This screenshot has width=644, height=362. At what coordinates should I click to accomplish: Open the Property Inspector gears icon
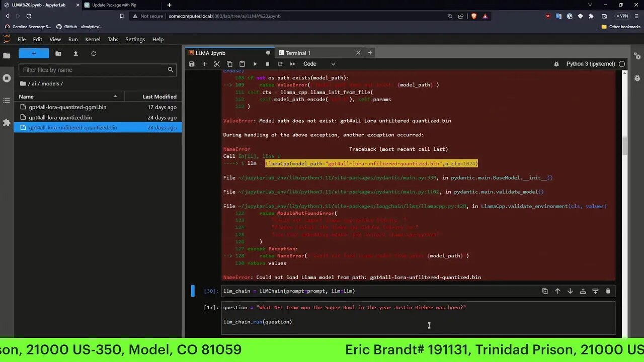click(x=637, y=56)
